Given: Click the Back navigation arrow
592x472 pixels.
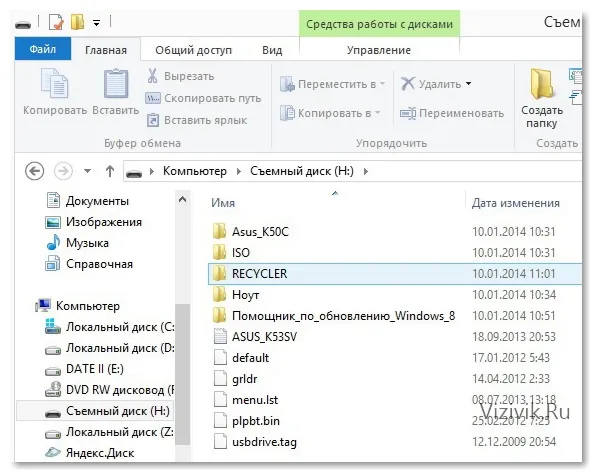Looking at the screenshot, I should 34,171.
